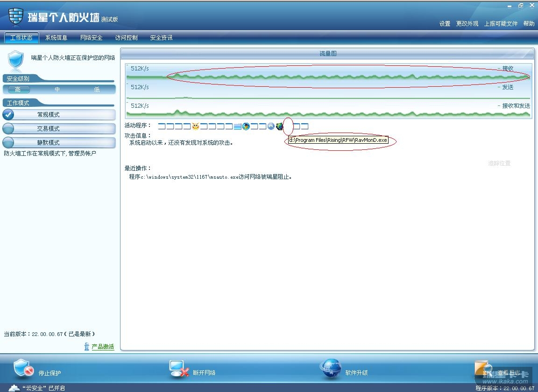Click the cloud security icon in status bar
Viewport: 538px width, 392px height.
coord(14,388)
